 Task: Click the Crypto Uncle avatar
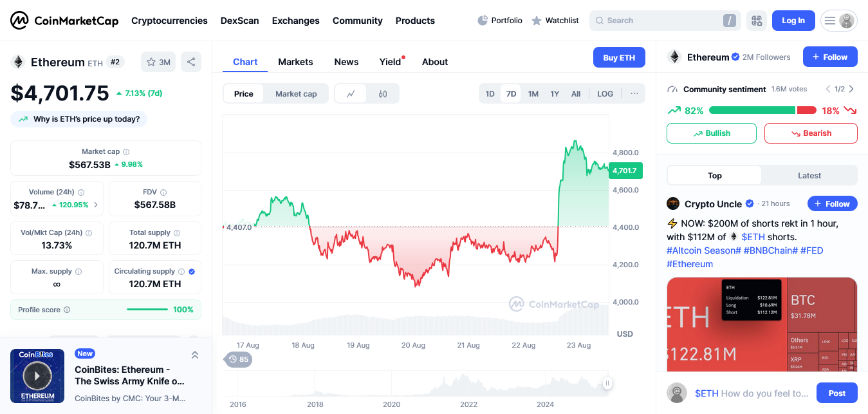[673, 203]
